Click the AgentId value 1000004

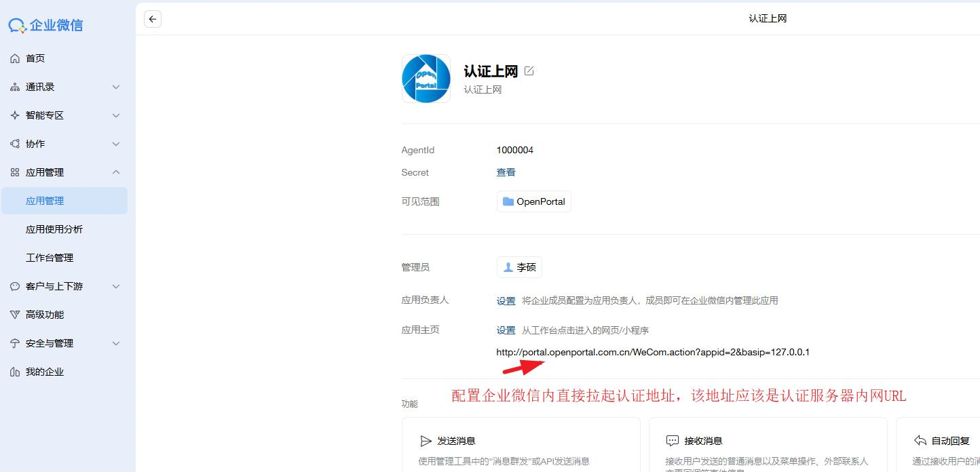[x=515, y=150]
